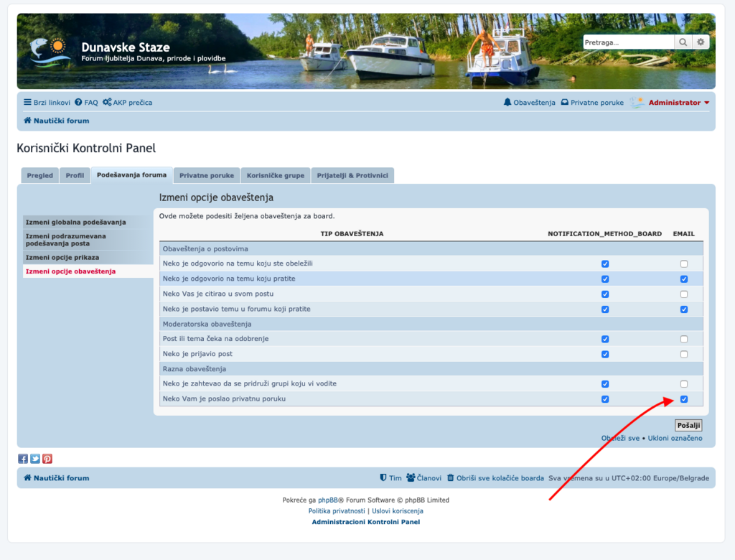Viewport: 735px width, 560px height.
Task: Open Brzi linkovi quick links menu
Action: [47, 102]
